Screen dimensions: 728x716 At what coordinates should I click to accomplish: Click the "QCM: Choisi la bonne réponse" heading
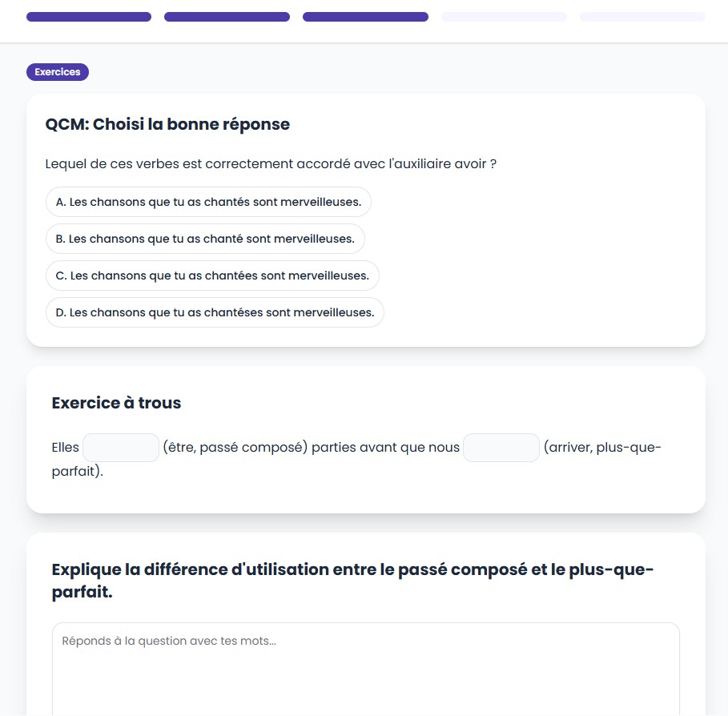point(167,124)
